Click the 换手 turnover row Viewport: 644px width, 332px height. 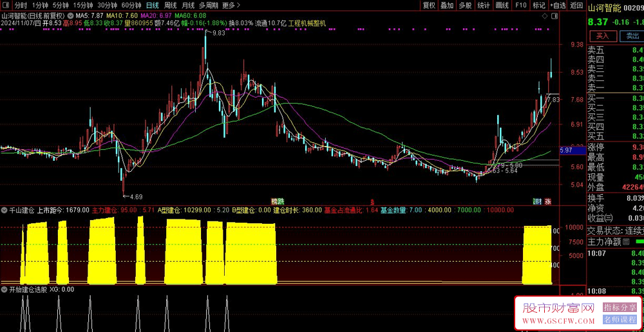click(616, 198)
